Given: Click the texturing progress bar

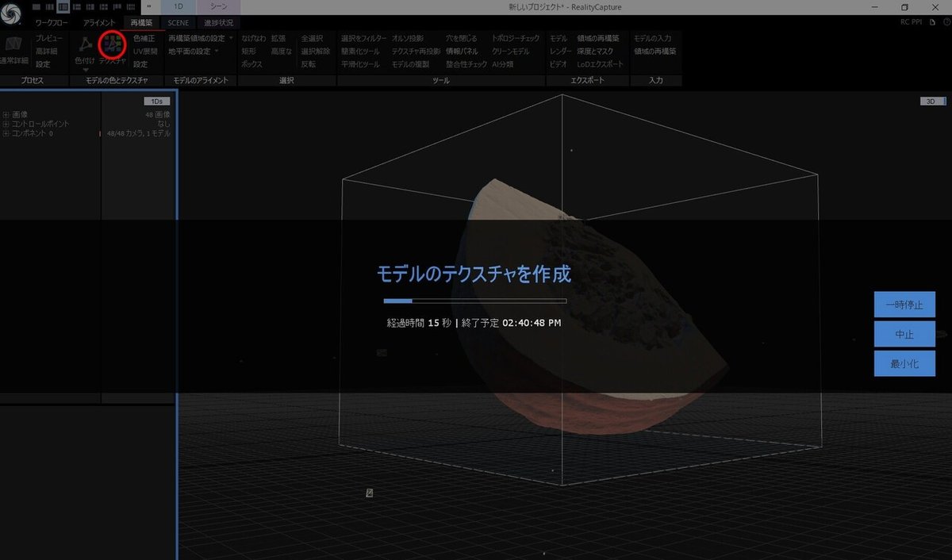Looking at the screenshot, I should [474, 301].
